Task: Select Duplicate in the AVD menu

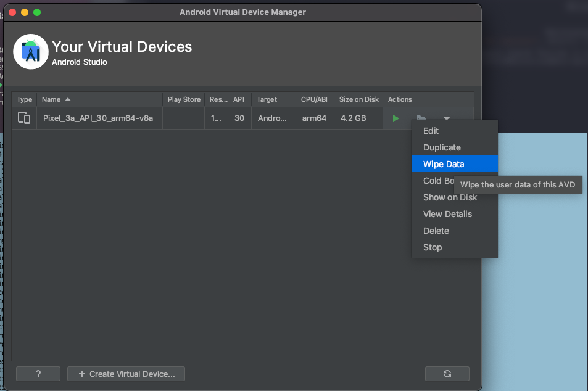Action: [x=455, y=147]
